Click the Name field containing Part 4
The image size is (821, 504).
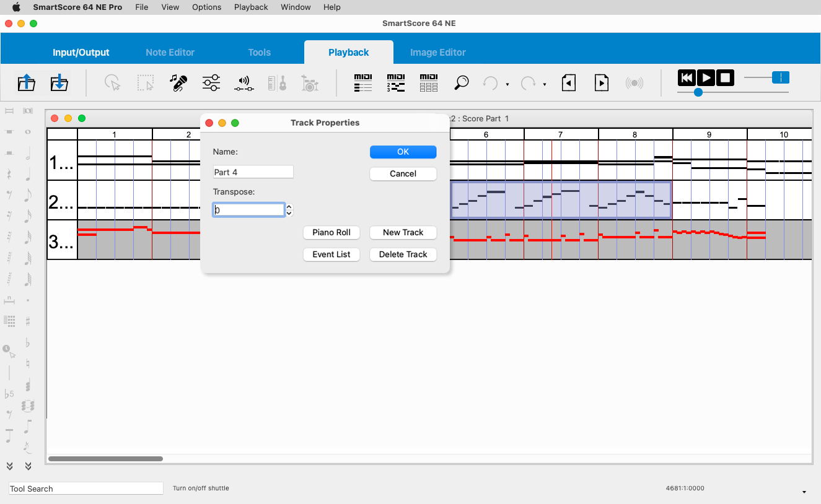point(253,172)
